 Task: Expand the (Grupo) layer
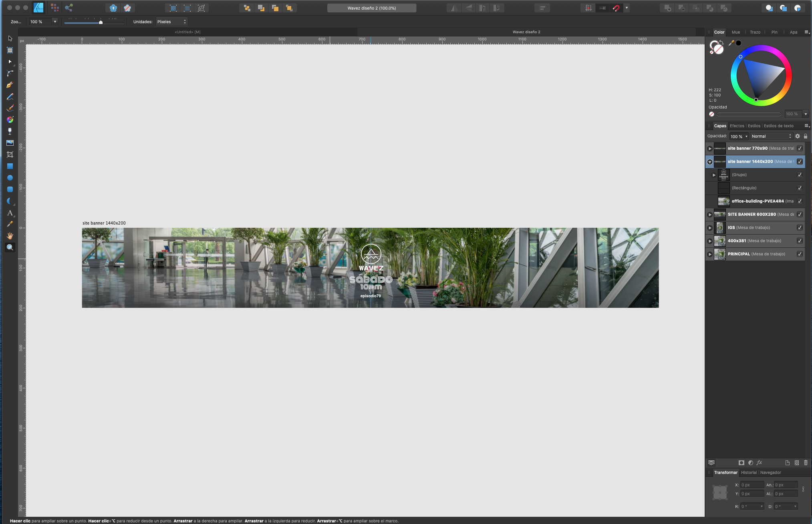[x=714, y=175]
